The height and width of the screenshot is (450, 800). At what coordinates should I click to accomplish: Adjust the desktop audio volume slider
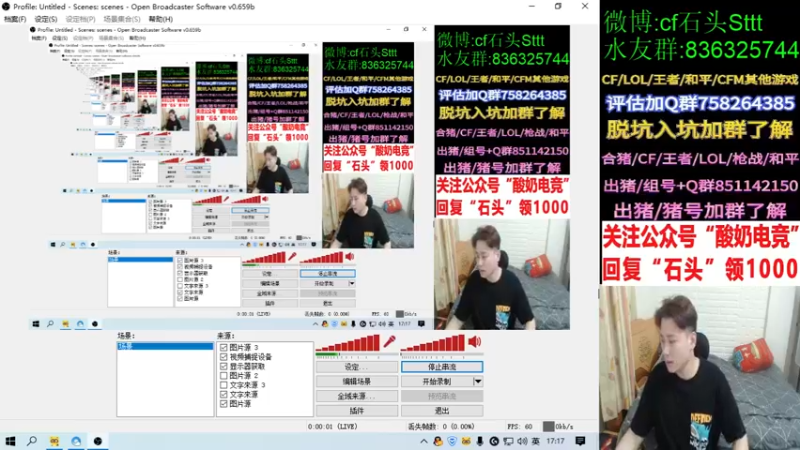click(x=433, y=343)
